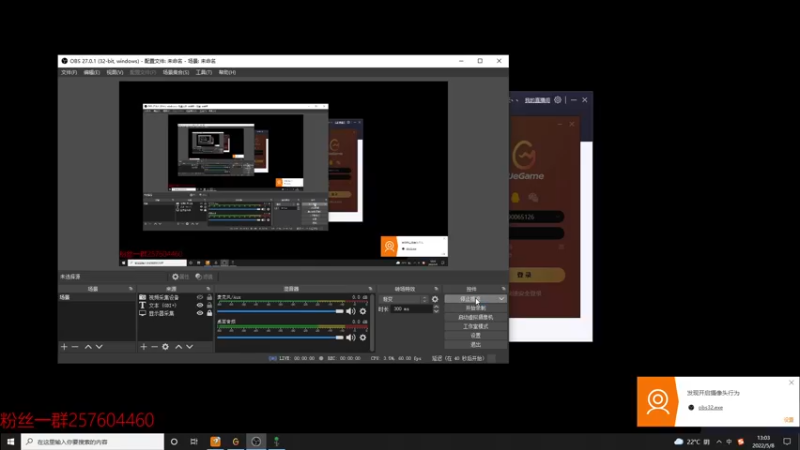800x450 pixels.
Task: Add a new source with the plus button
Action: [143, 347]
